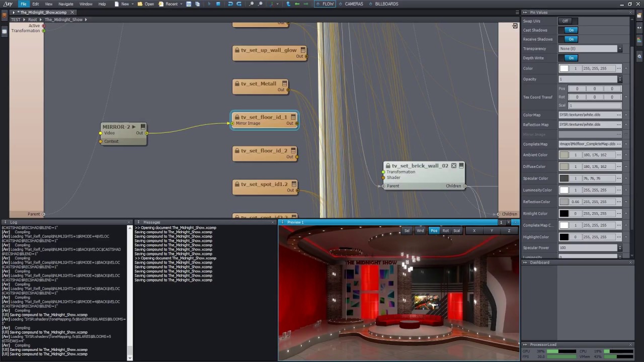Click the lock icon on tv_set_spot_id1.2 node
The image size is (644, 362).
click(237, 184)
